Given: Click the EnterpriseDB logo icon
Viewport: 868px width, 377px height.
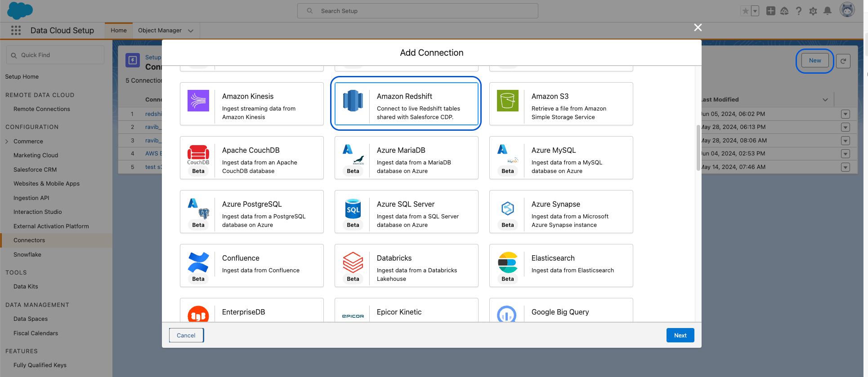Looking at the screenshot, I should [198, 314].
